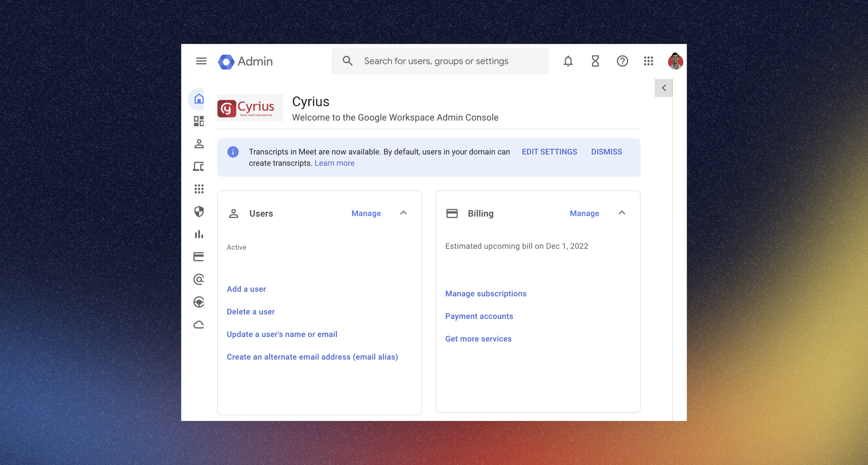Image resolution: width=868 pixels, height=465 pixels.
Task: Open the Learn more link
Action: point(334,163)
